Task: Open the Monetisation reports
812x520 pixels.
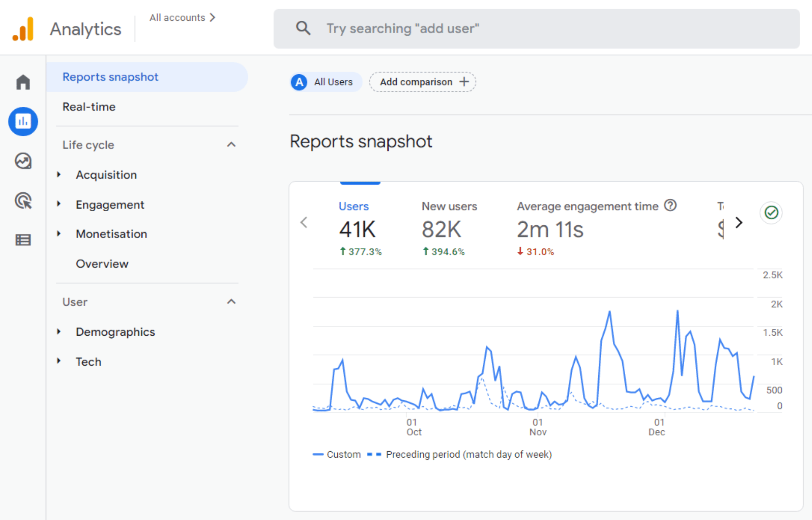Action: 111,234
